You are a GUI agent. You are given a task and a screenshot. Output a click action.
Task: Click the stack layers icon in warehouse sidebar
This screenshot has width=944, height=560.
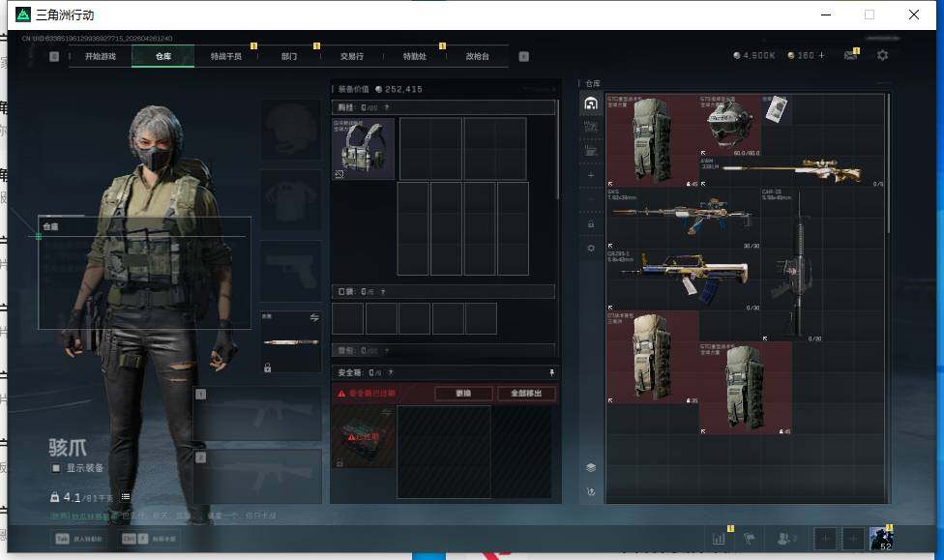pos(591,467)
